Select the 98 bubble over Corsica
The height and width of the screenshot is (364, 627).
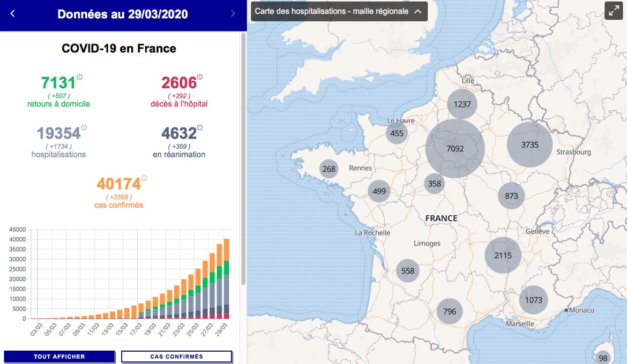pos(603,359)
